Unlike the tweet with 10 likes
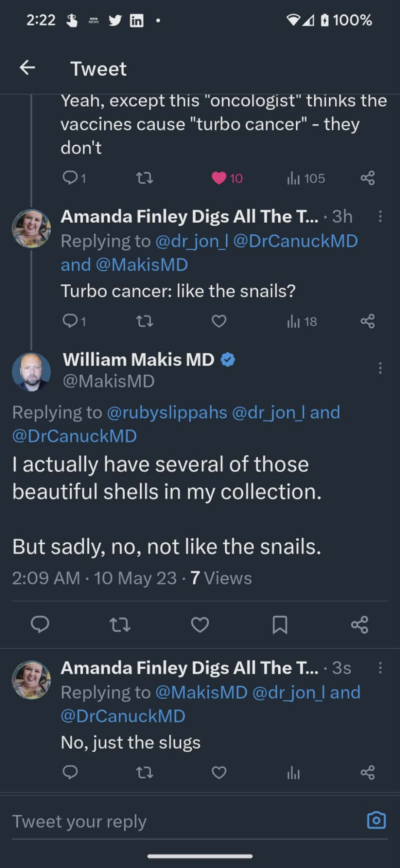This screenshot has height=868, width=400. pos(219,178)
